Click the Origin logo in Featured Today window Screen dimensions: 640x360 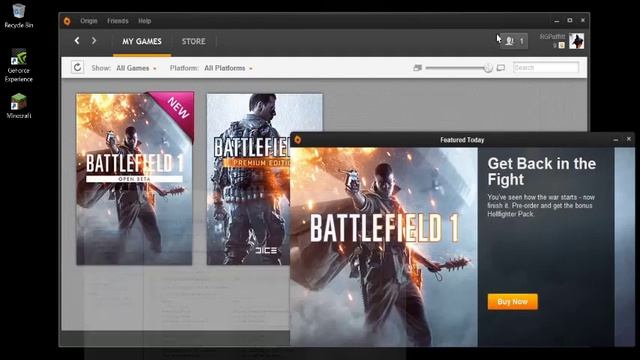(x=298, y=140)
